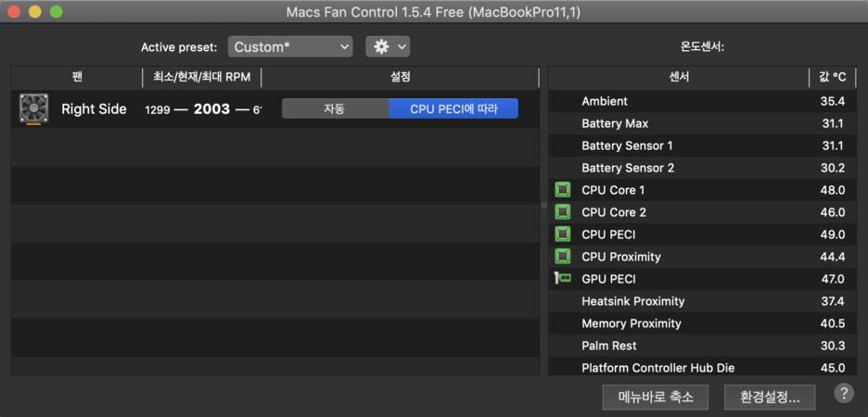The width and height of the screenshot is (868, 417).
Task: Select the Palm Rest sensor row
Action: pos(702,346)
